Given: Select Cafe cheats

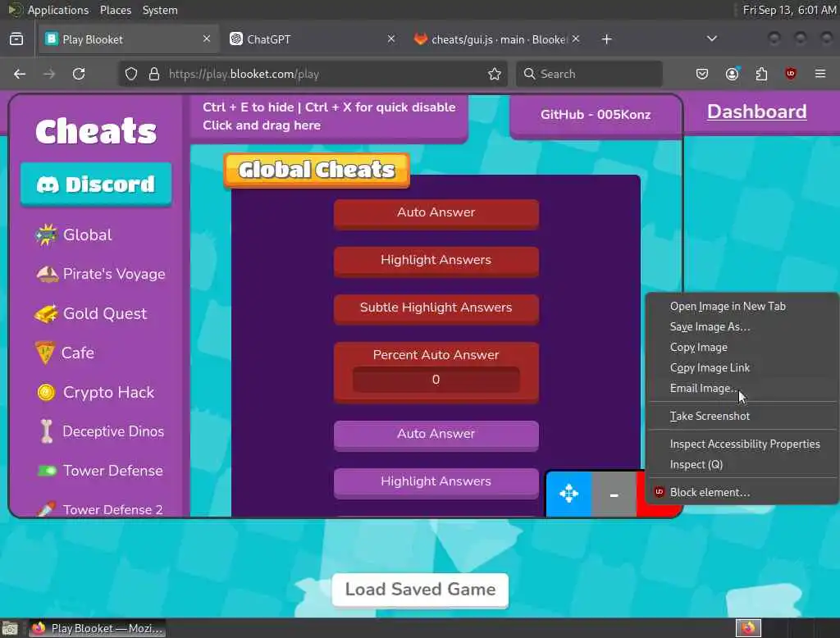Looking at the screenshot, I should (x=65, y=353).
